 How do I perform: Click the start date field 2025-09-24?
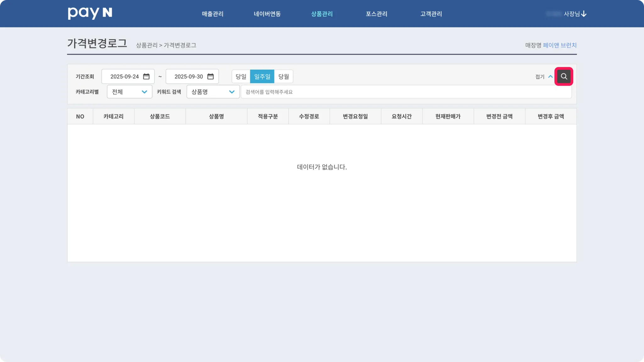125,76
